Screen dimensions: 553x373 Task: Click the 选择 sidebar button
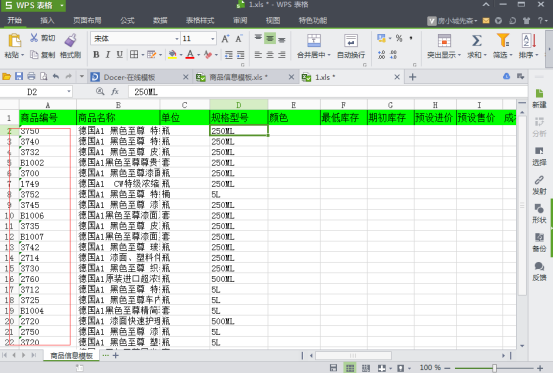(539, 157)
